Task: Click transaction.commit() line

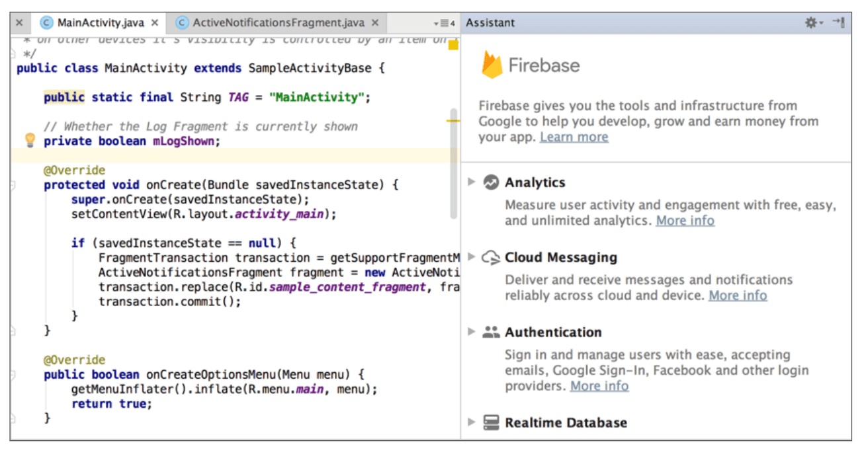Action: tap(170, 302)
